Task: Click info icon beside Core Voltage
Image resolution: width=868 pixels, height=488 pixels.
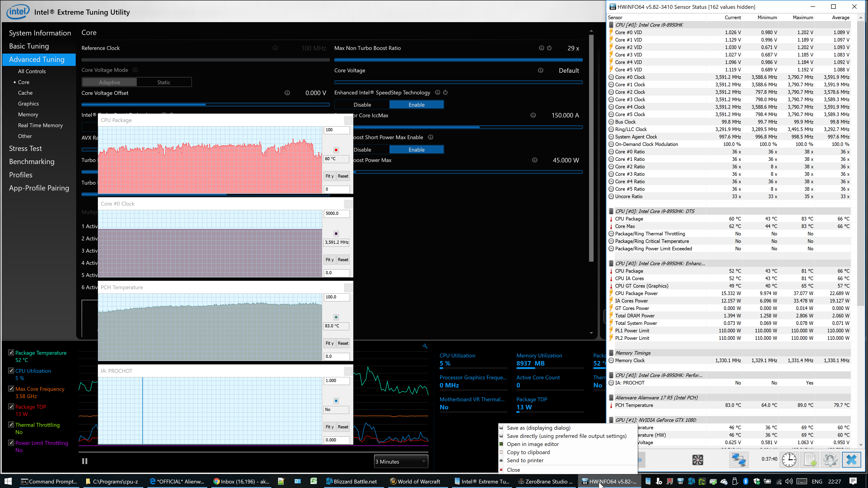Action: click(x=540, y=70)
